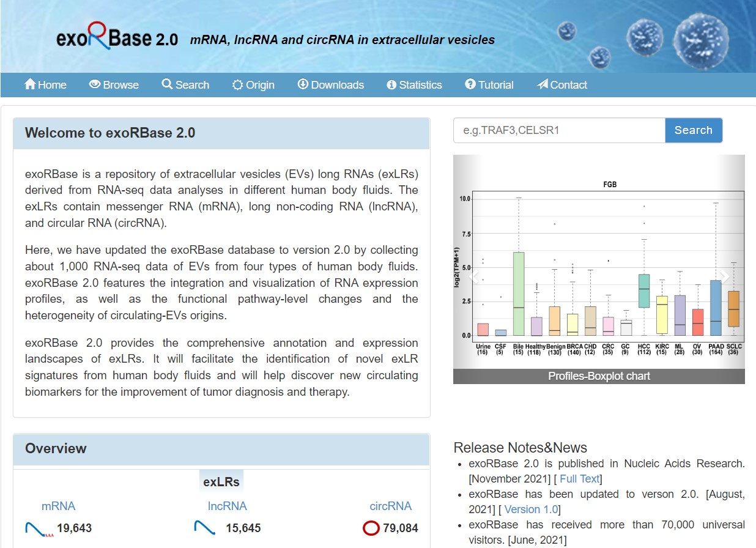Advance to the next carousel slide
Viewport: 756px width, 548px height.
725,276
